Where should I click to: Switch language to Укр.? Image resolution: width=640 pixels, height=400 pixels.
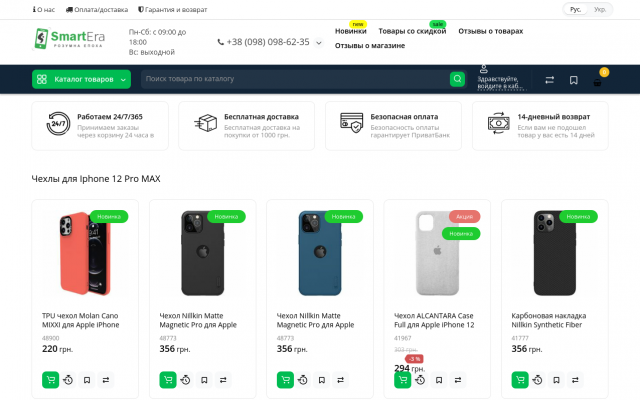coord(600,9)
